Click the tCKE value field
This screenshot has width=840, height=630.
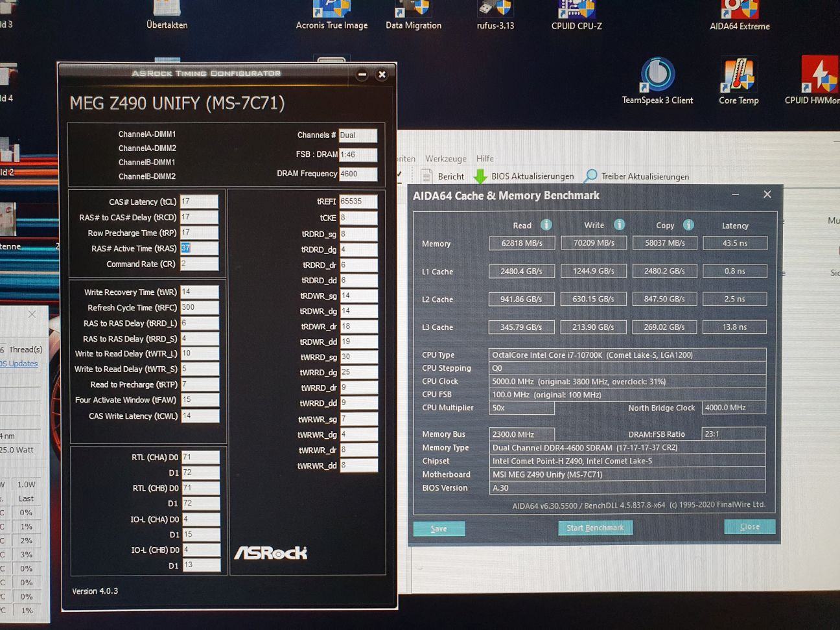(x=358, y=218)
